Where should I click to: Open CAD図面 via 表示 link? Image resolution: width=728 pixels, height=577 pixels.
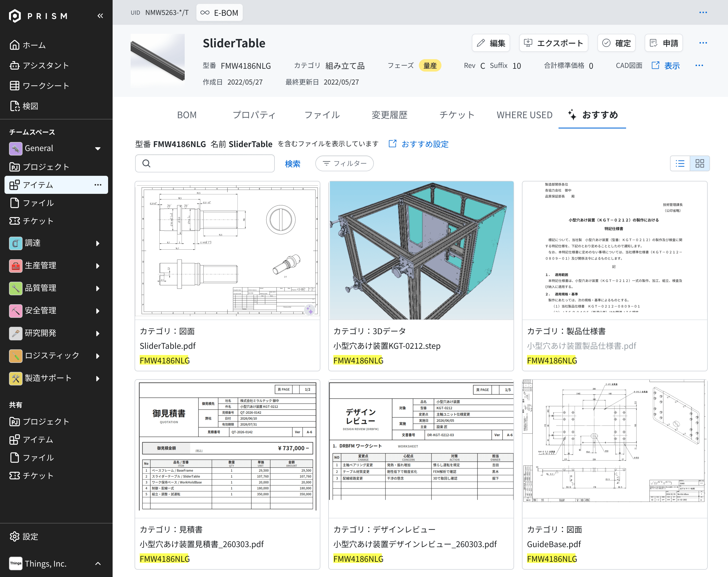(x=666, y=66)
